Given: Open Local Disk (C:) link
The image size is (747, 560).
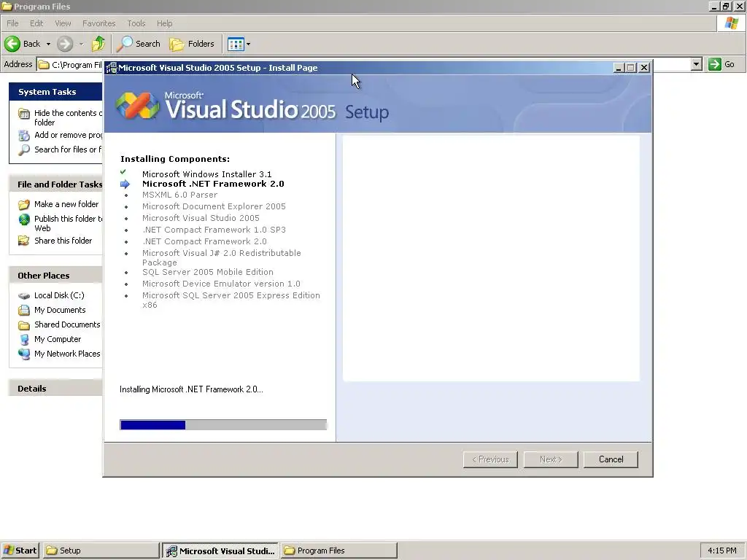Looking at the screenshot, I should pos(59,295).
